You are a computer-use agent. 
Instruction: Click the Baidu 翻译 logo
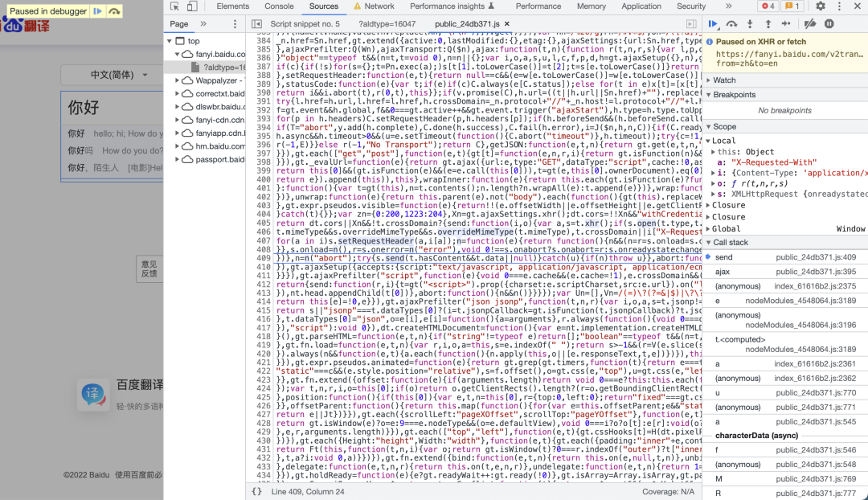(x=26, y=26)
